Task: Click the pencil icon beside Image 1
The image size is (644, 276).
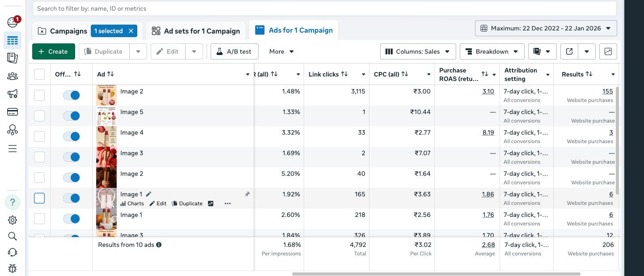Action: click(x=149, y=194)
